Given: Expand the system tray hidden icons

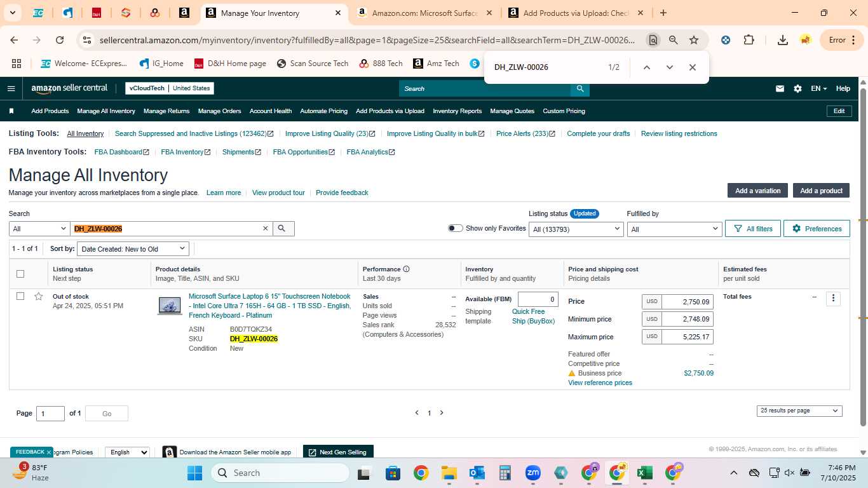Looking at the screenshot, I should (734, 473).
